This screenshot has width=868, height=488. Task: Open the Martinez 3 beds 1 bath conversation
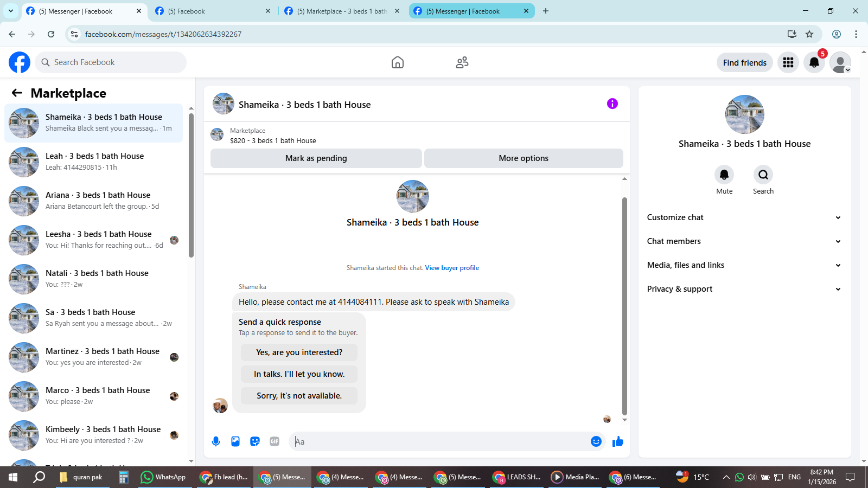(x=93, y=357)
